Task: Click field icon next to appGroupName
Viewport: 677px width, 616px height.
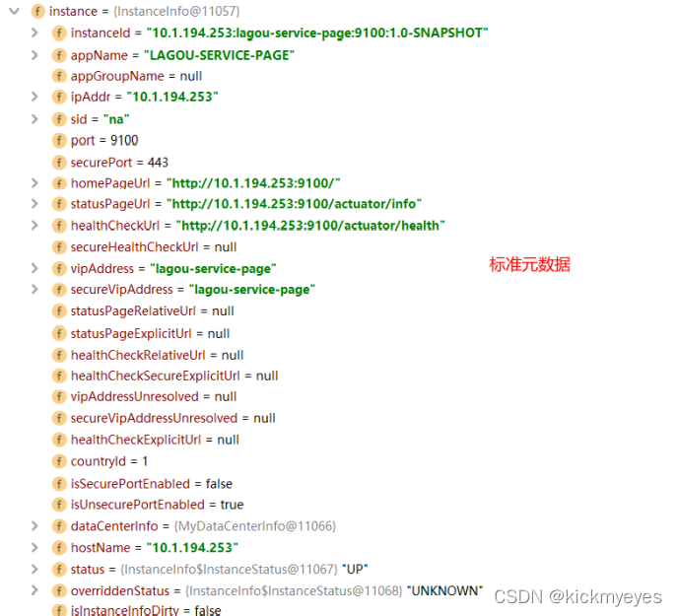Action: [59, 76]
